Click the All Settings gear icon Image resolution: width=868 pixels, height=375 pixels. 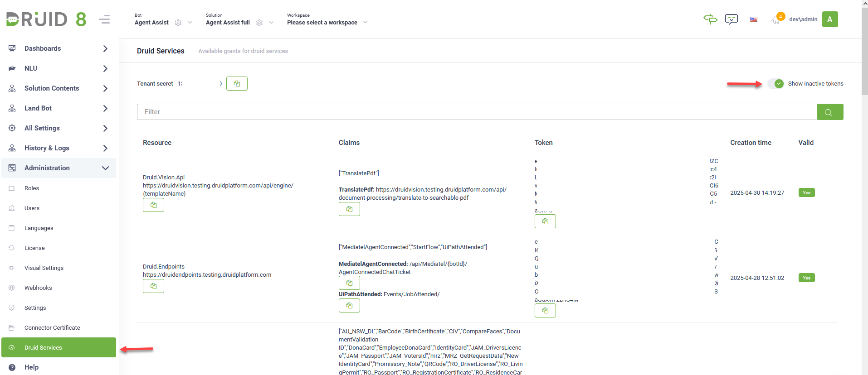pos(12,128)
